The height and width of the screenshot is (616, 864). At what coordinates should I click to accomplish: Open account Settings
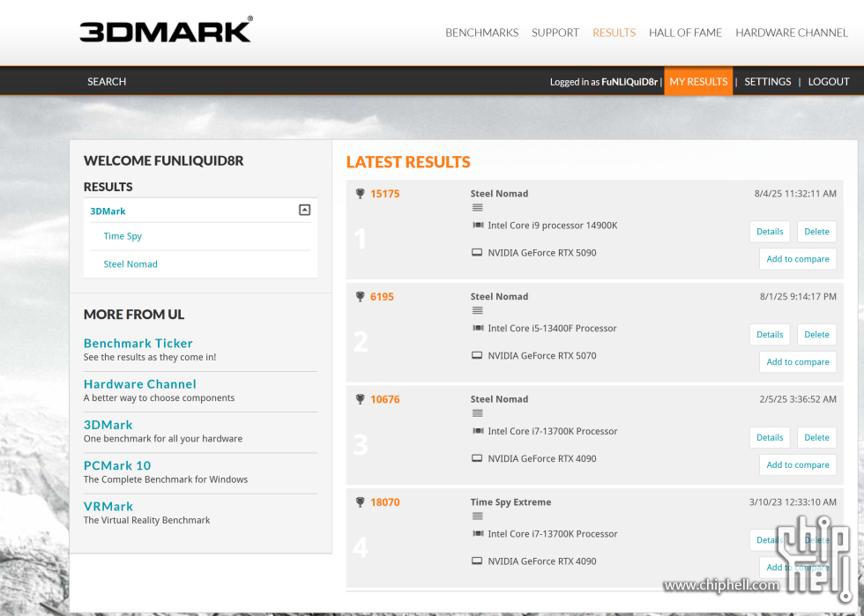click(768, 82)
